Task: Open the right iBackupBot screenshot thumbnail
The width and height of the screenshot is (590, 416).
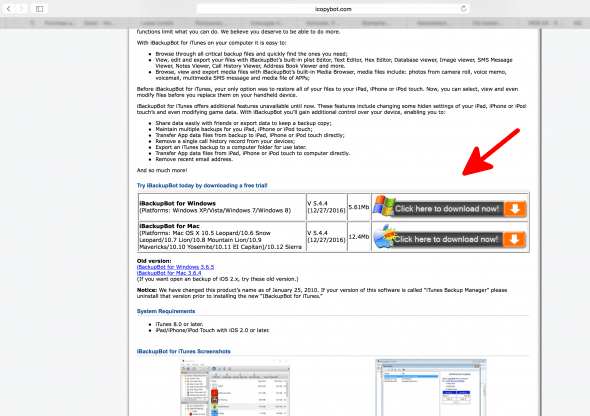Action: click(x=431, y=388)
